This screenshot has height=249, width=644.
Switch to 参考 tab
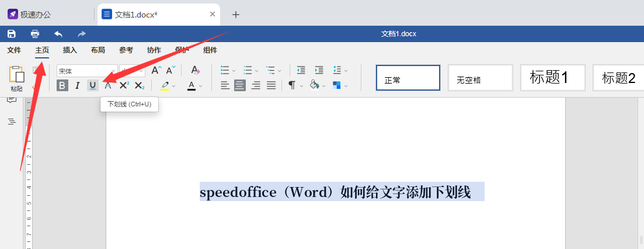click(126, 50)
